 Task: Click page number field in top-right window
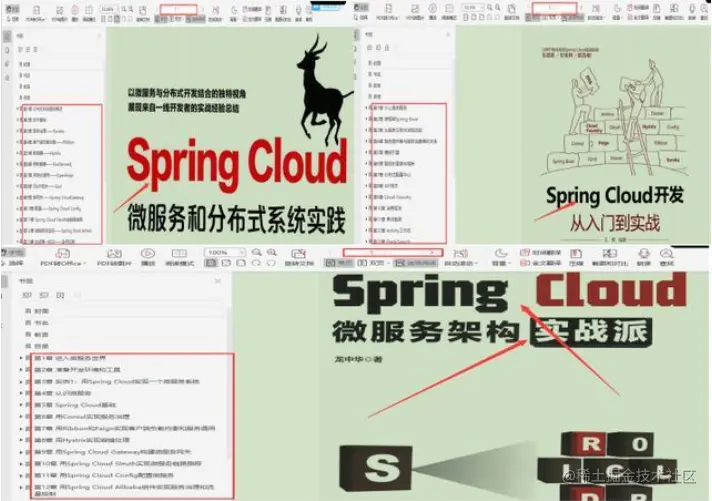[x=554, y=8]
